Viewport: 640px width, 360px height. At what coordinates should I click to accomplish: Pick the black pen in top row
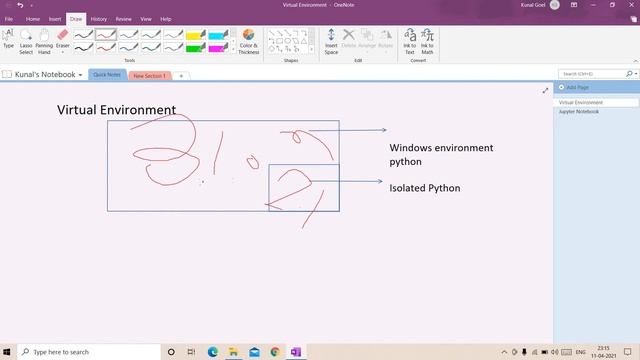pyautogui.click(x=83, y=35)
